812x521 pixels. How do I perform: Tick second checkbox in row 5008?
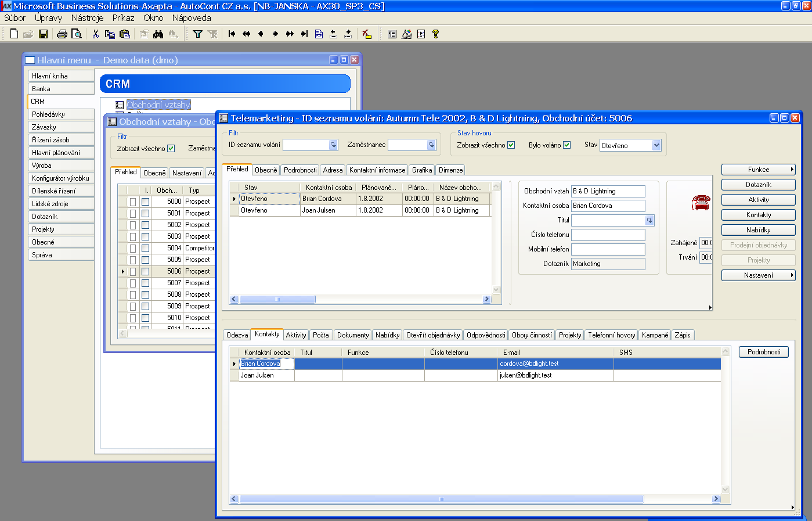[x=145, y=294]
